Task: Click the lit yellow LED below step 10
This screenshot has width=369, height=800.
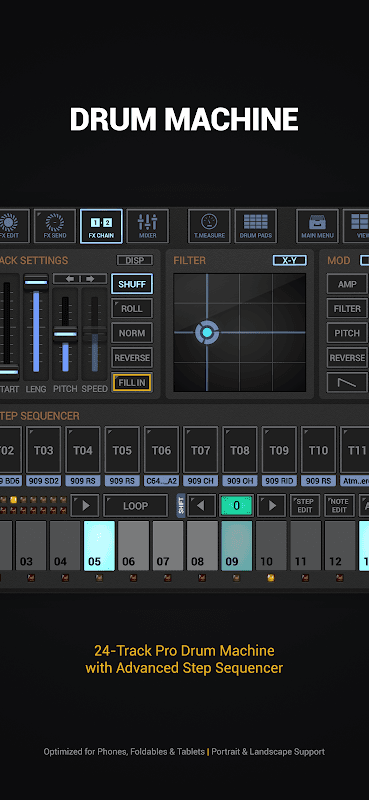Action: [271, 578]
